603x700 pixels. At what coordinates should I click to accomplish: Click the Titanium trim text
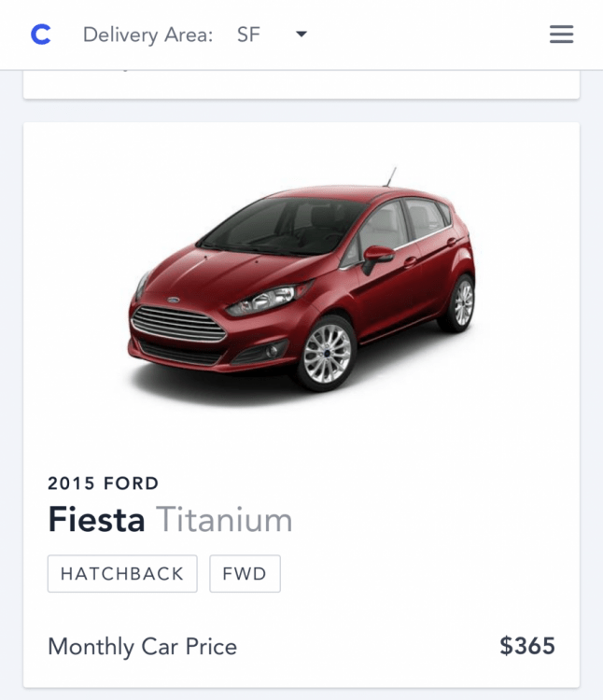tap(224, 520)
